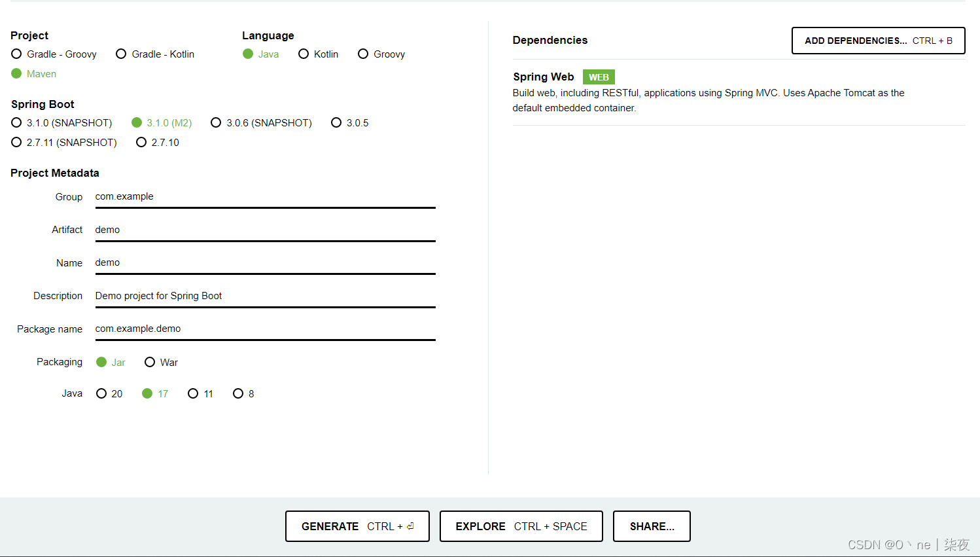Image resolution: width=980 pixels, height=557 pixels.
Task: Click the Project section heading
Action: point(29,36)
